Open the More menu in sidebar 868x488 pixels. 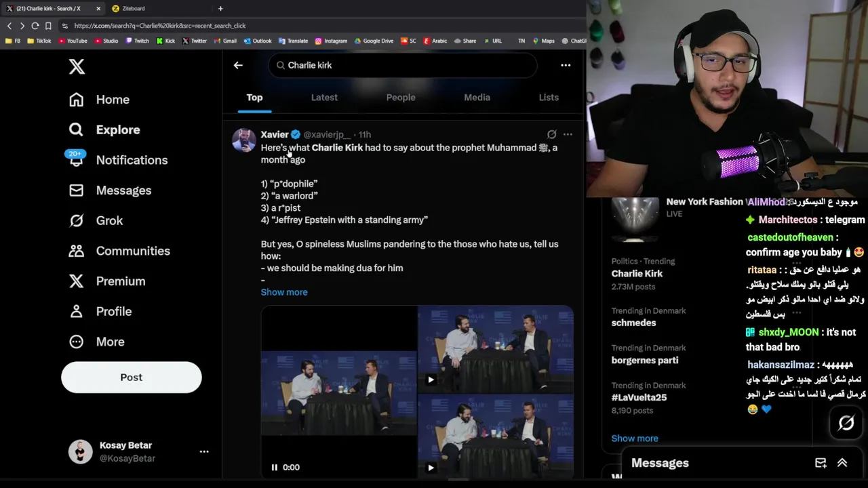[96, 342]
